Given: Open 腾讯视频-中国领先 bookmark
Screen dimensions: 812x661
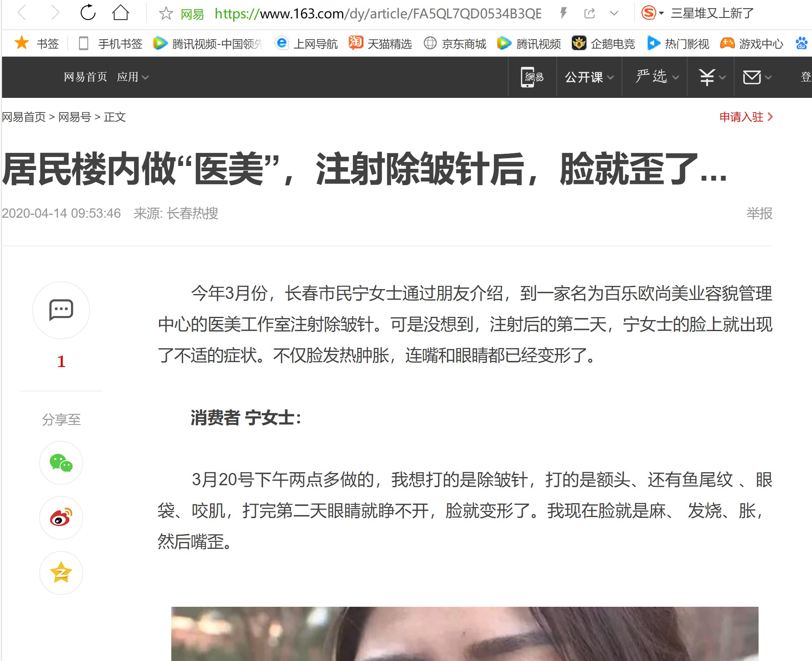Looking at the screenshot, I should [208, 43].
